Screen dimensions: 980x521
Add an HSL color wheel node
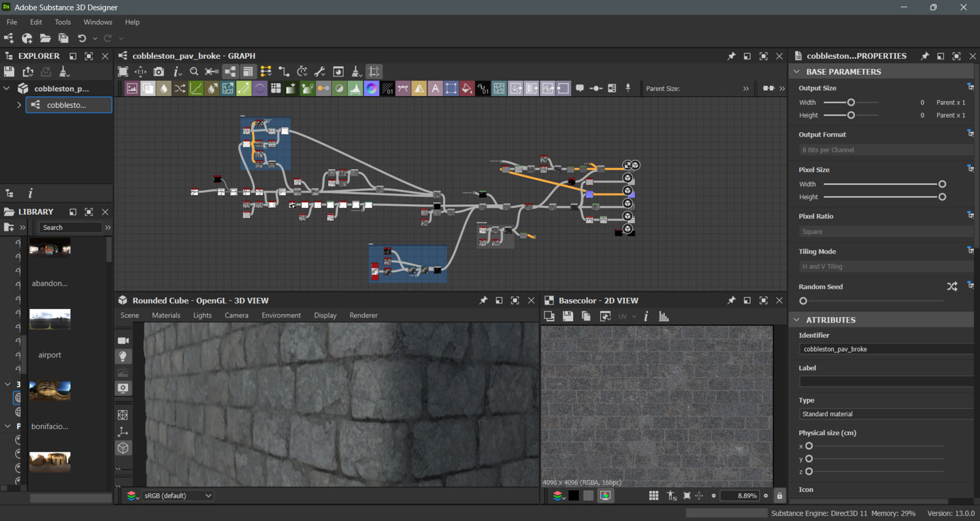[x=371, y=88]
